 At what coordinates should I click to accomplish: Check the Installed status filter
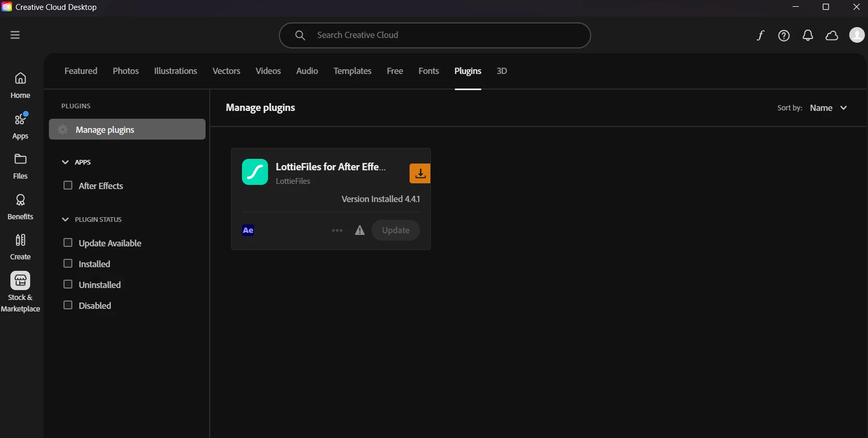point(68,264)
